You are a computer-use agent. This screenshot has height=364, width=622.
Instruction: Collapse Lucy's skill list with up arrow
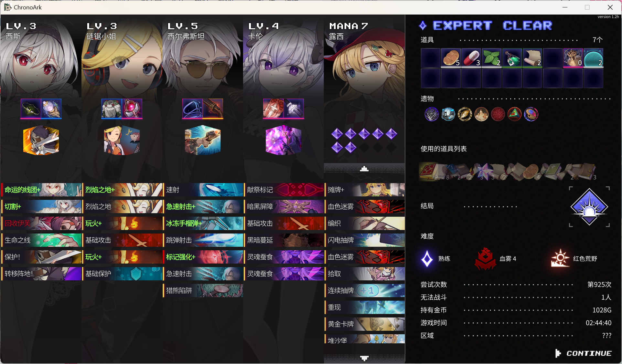[364, 169]
